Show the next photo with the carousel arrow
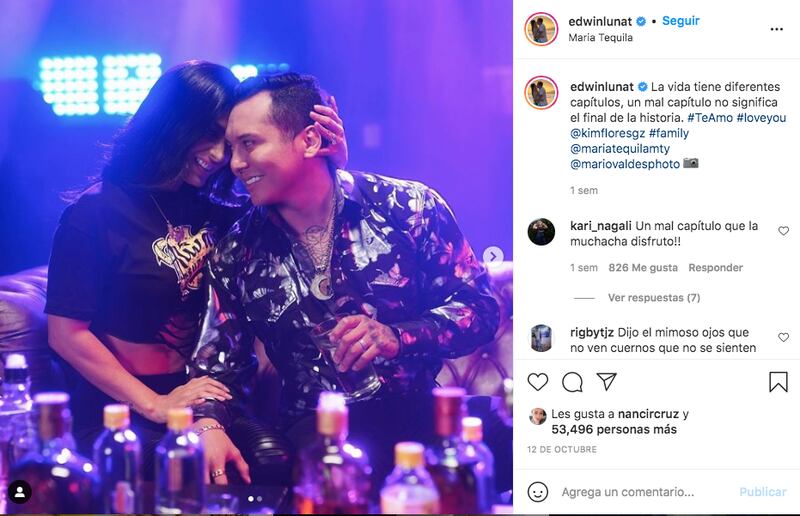The width and height of the screenshot is (800, 516). pyautogui.click(x=493, y=256)
